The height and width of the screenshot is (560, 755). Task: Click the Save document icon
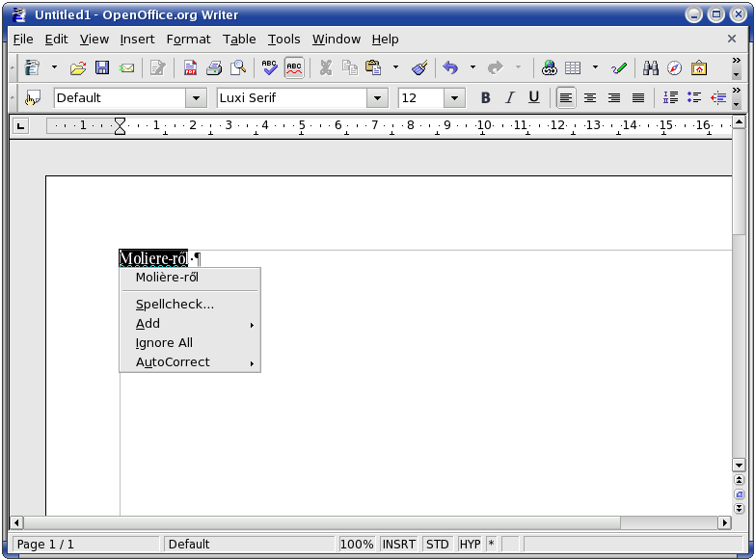pos(102,67)
